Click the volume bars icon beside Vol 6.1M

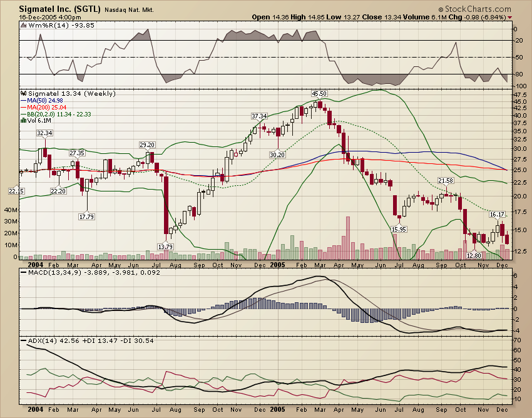23,120
